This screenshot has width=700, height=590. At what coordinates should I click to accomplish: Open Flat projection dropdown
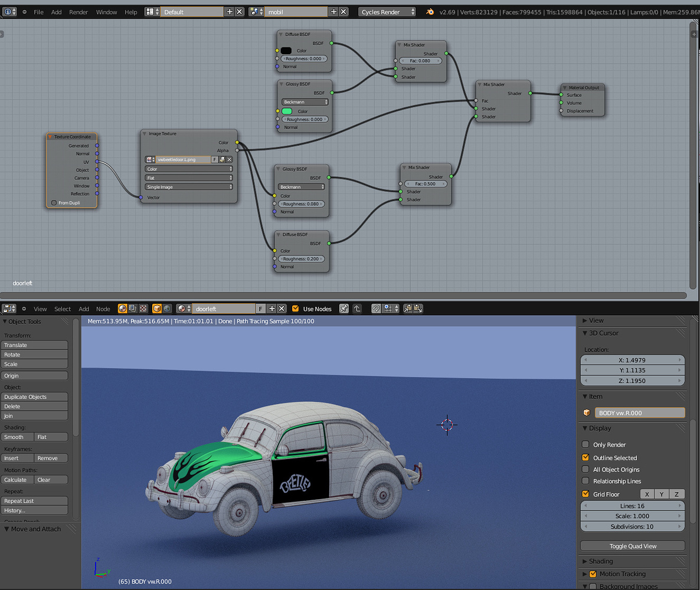coord(188,178)
